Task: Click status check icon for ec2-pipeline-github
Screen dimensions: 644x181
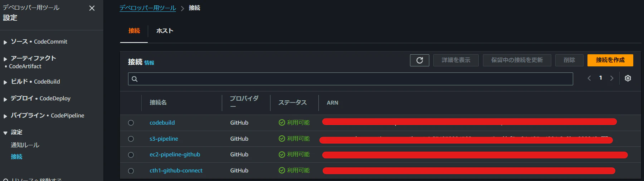Action: (282, 155)
